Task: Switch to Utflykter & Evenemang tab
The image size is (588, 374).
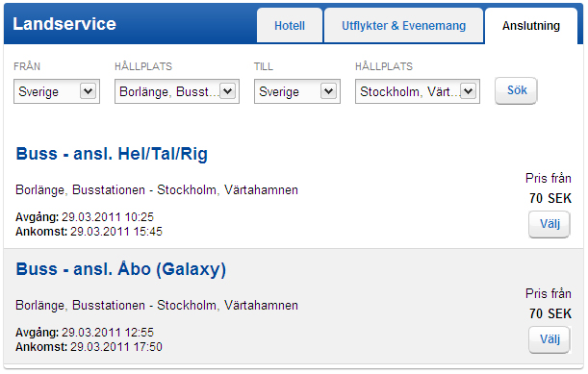Action: (403, 26)
